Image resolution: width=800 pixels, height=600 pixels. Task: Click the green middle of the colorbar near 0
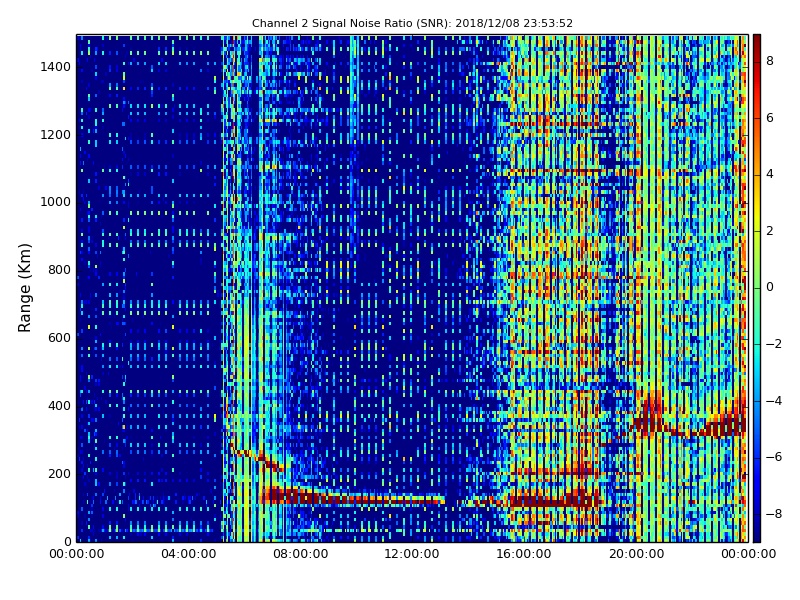tap(757, 287)
